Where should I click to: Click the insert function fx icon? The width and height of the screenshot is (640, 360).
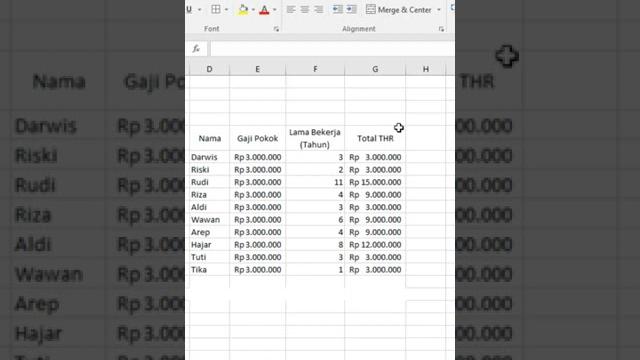coord(196,49)
